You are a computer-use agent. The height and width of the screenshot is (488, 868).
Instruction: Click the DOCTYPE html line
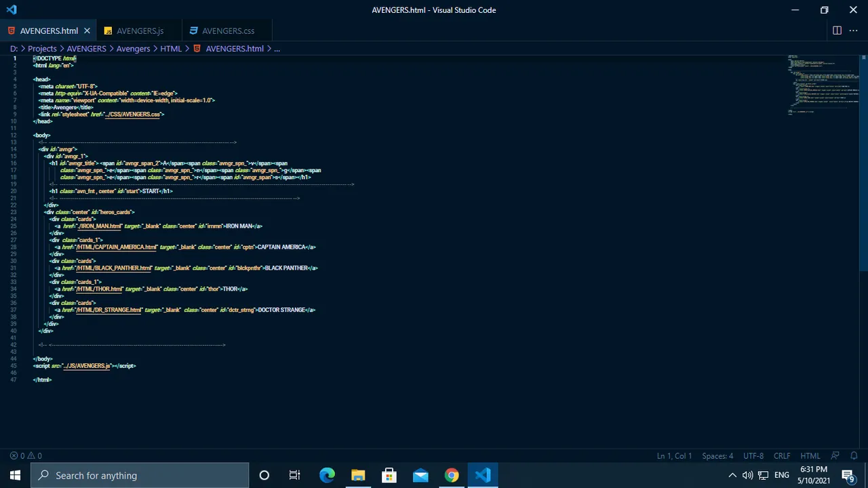point(55,58)
